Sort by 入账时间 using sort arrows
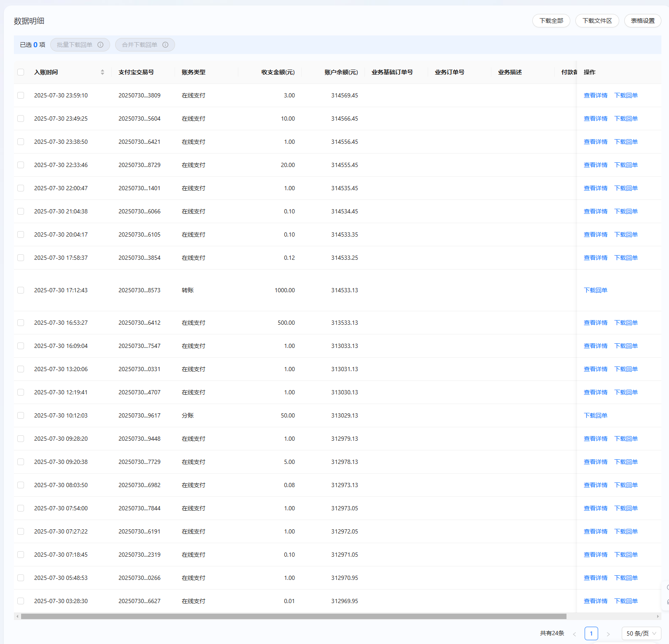 click(103, 72)
